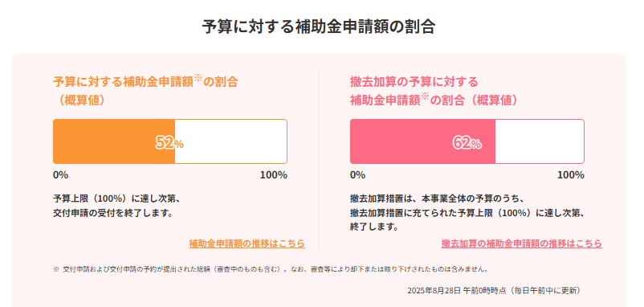
Task: Click the pink 62% progress bar fill
Action: coord(422,141)
